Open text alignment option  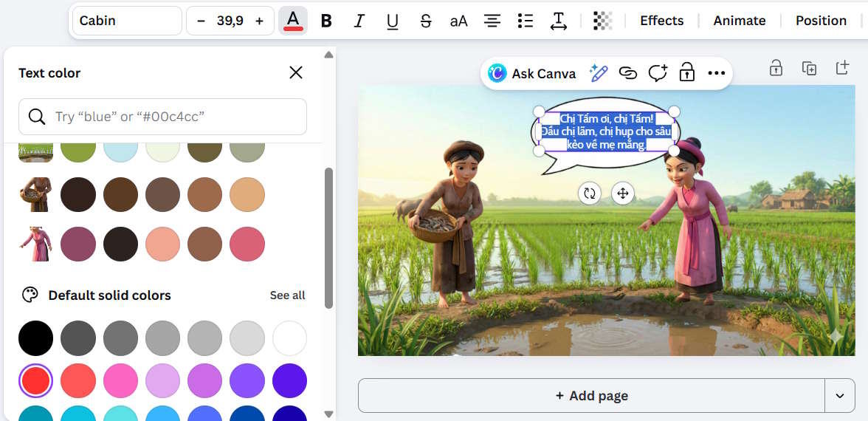[492, 21]
